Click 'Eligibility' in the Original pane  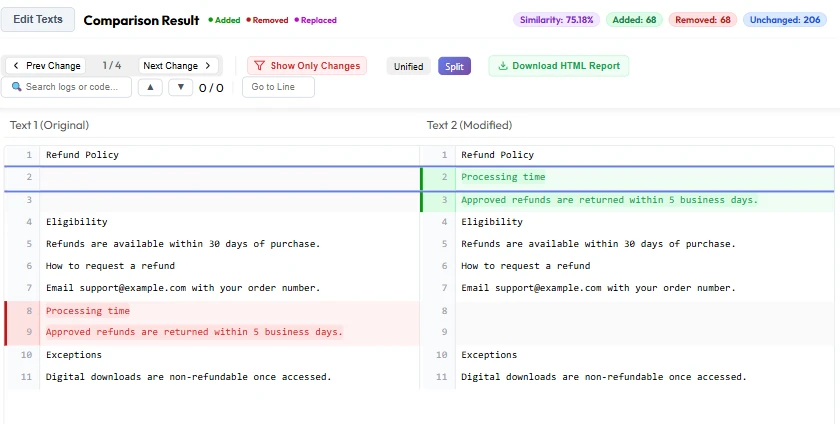pyautogui.click(x=77, y=222)
